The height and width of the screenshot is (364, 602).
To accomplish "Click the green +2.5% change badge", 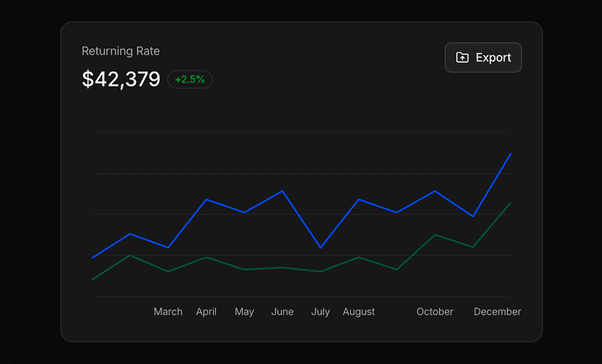I will (x=190, y=79).
